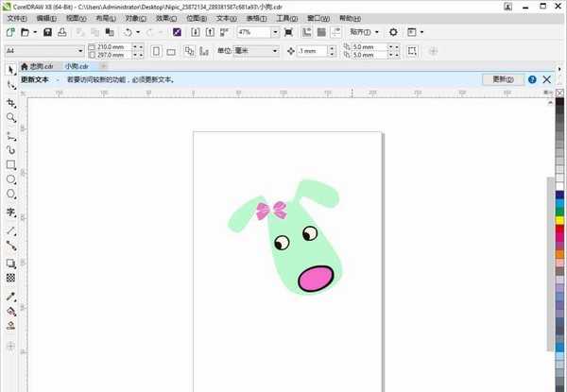The width and height of the screenshot is (567, 392).
Task: Select the Rectangle tool
Action: pos(10,164)
